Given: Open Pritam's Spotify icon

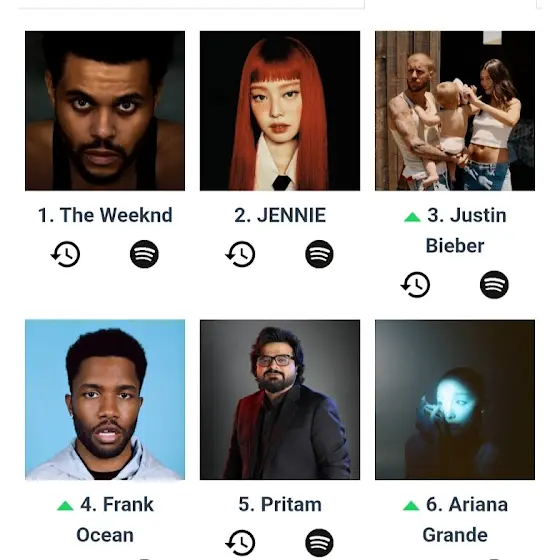Looking at the screenshot, I should click(319, 543).
